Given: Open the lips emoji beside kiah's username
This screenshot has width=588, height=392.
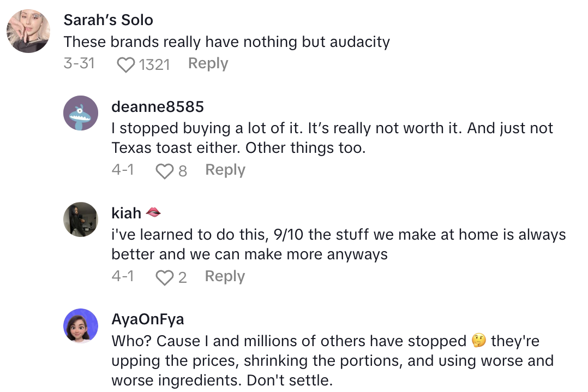Looking at the screenshot, I should point(153,213).
